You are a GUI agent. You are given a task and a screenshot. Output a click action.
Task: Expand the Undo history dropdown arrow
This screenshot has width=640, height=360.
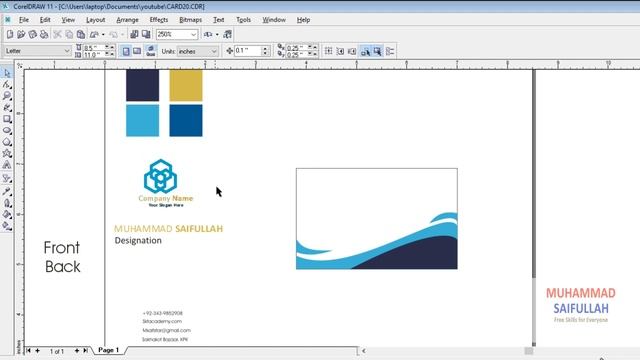(103, 35)
